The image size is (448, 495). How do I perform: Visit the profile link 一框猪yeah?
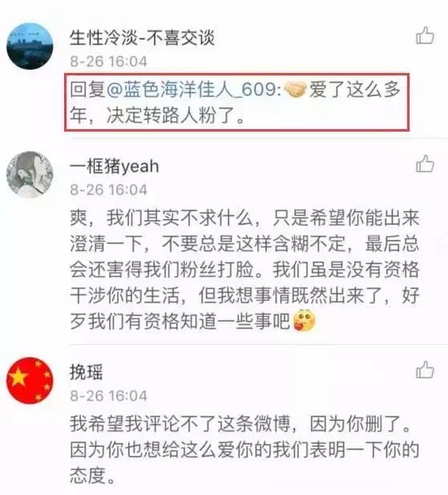114,166
